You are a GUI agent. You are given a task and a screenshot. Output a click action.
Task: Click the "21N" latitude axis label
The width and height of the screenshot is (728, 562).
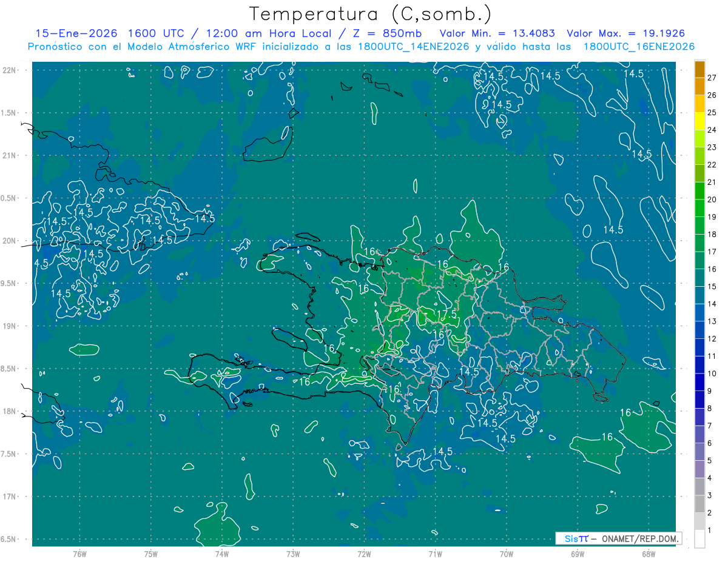click(10, 156)
